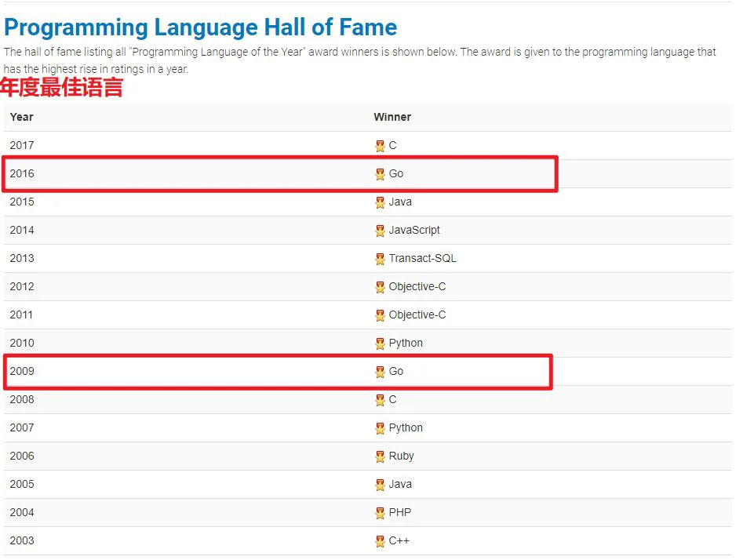Select the 2011 Objective-C winner text

(x=417, y=315)
